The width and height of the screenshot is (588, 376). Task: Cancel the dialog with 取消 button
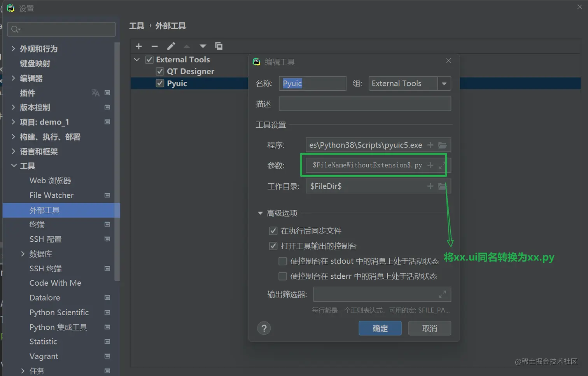point(430,329)
